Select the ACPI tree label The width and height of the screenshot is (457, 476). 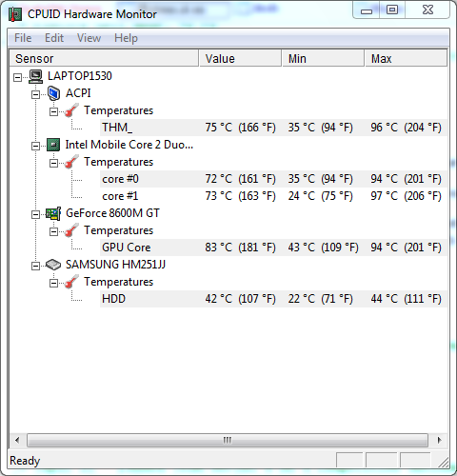tap(78, 93)
